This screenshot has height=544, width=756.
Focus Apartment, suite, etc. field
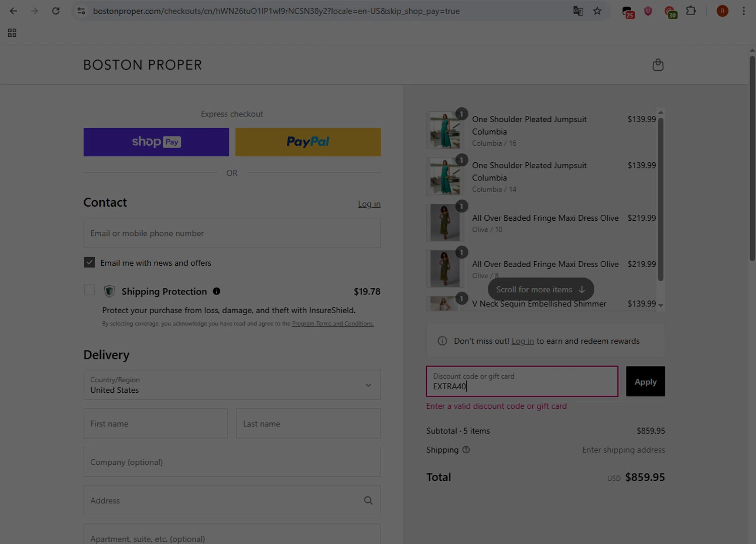click(x=232, y=534)
